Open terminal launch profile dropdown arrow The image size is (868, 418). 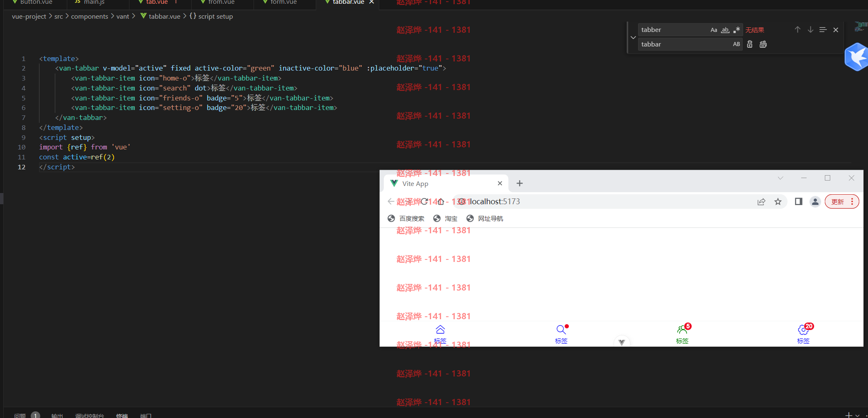click(x=858, y=415)
